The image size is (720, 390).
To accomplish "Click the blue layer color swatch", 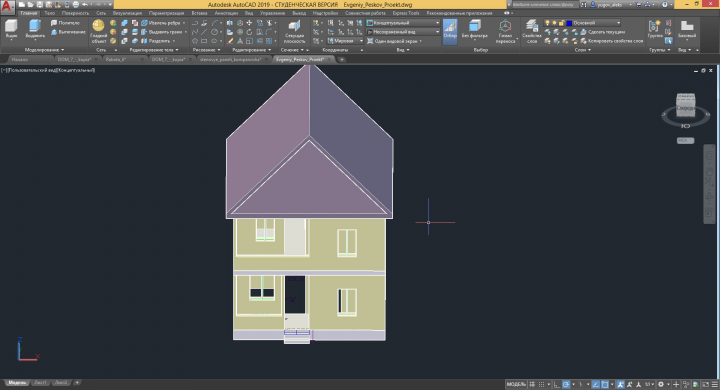I will click(569, 23).
